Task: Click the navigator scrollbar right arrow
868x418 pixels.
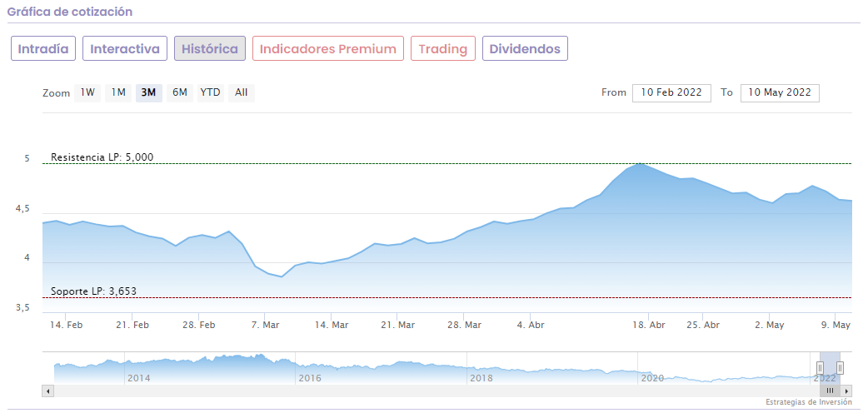Action: pyautogui.click(x=846, y=391)
